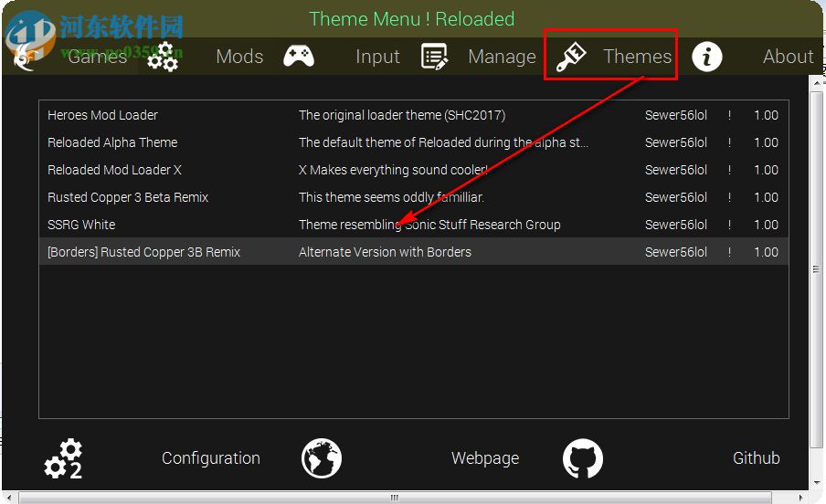Click the gamepad controller icon
The image size is (826, 504).
click(x=299, y=56)
